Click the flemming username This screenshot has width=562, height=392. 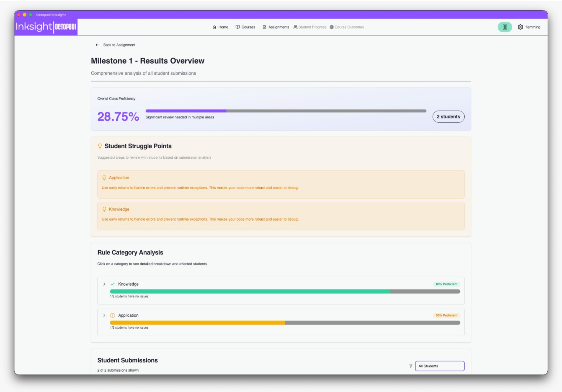point(533,27)
